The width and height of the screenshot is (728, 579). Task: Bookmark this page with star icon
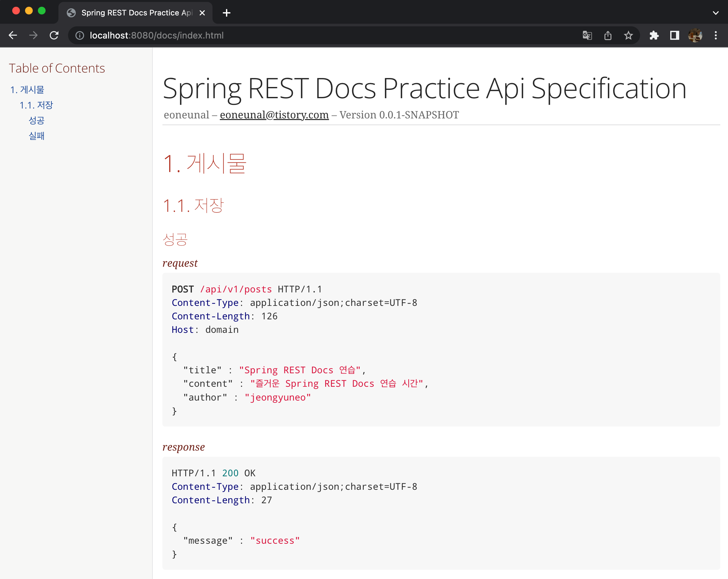pyautogui.click(x=628, y=35)
